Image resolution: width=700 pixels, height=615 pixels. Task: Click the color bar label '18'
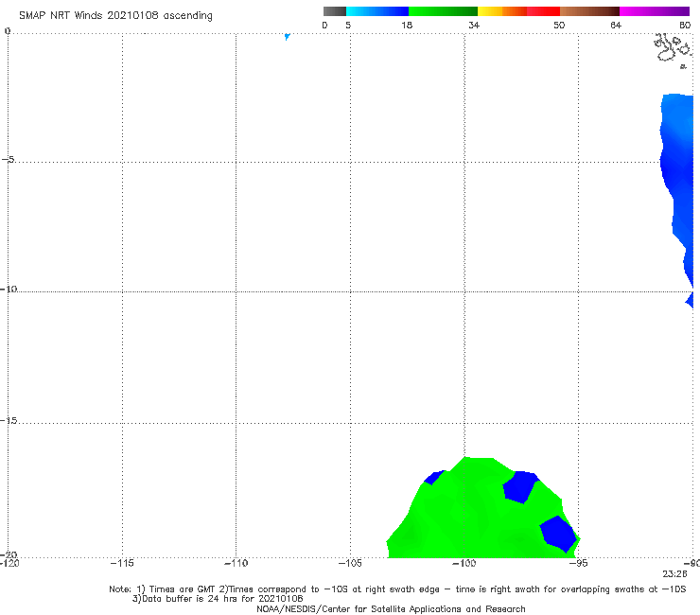coord(407,25)
